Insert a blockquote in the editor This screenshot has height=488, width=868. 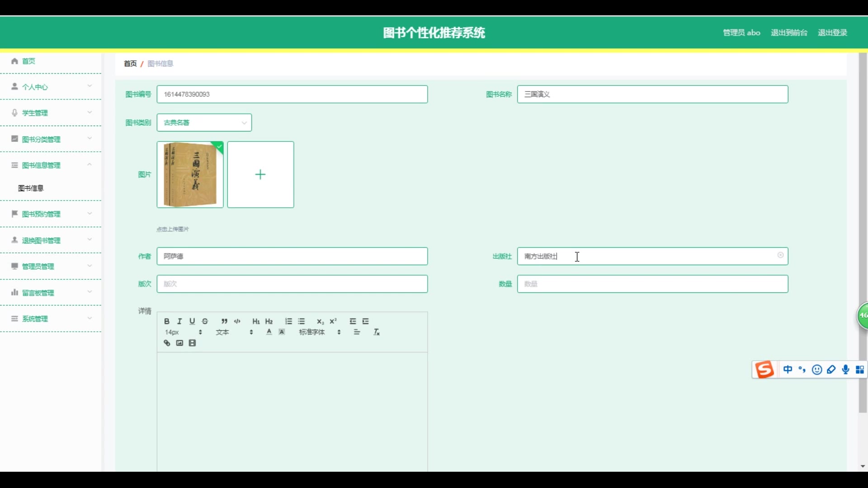pos(224,321)
